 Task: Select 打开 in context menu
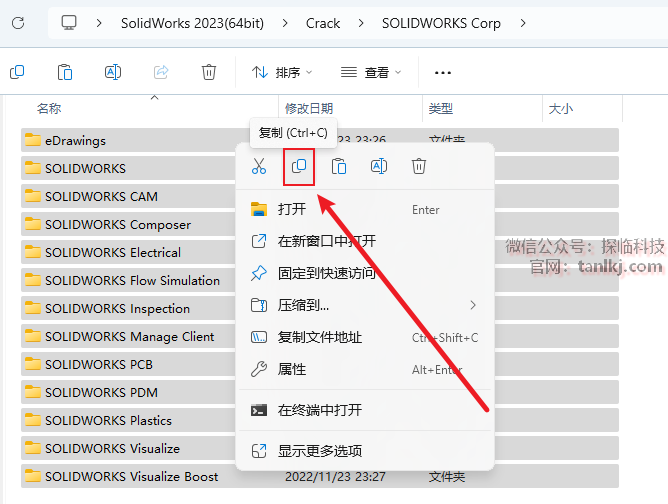[x=365, y=209]
